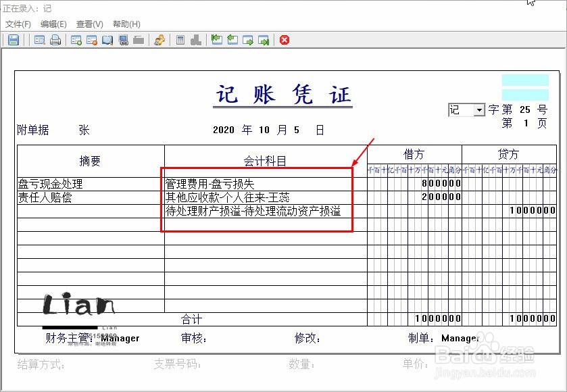Click the red close exit icon
567x392 pixels.
(285, 40)
